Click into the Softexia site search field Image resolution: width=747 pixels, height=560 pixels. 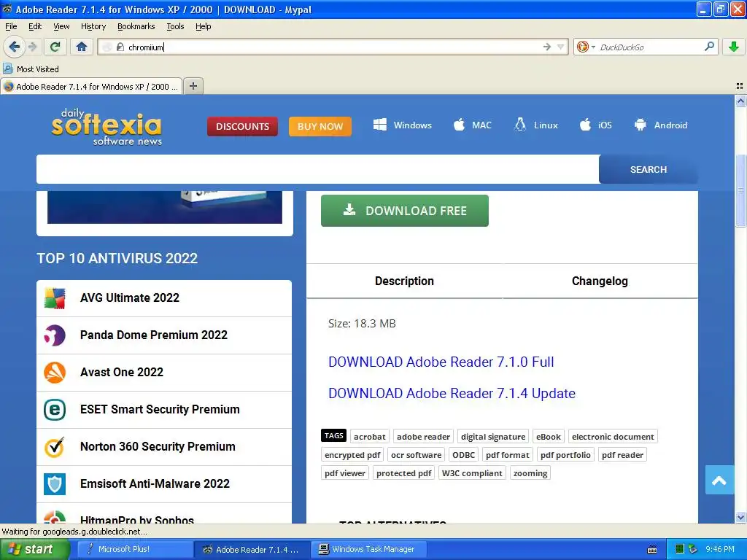tap(318, 169)
